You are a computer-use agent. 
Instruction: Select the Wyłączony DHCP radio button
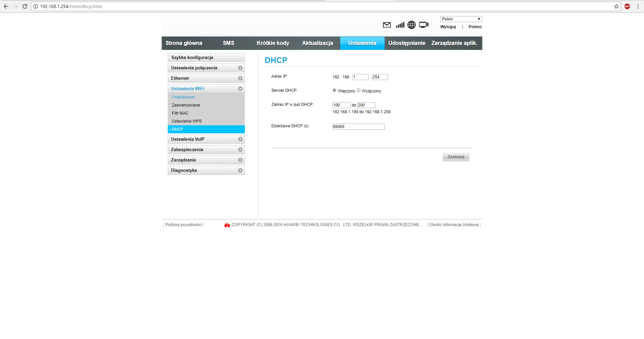pos(359,90)
